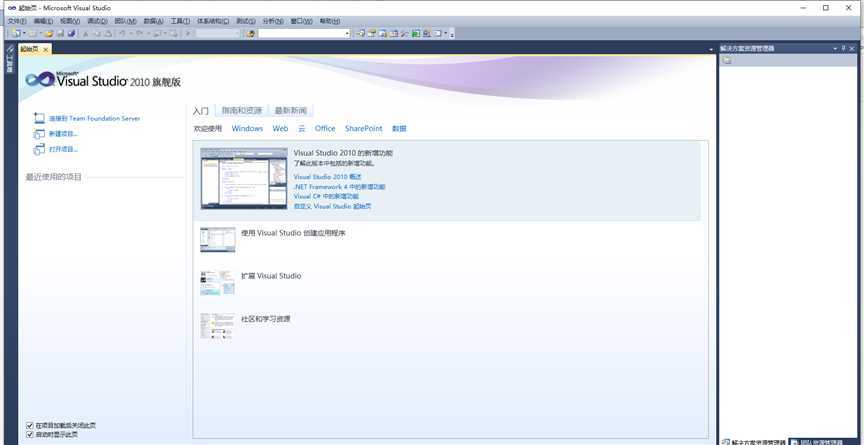Click the Cut scissors icon

point(85,34)
